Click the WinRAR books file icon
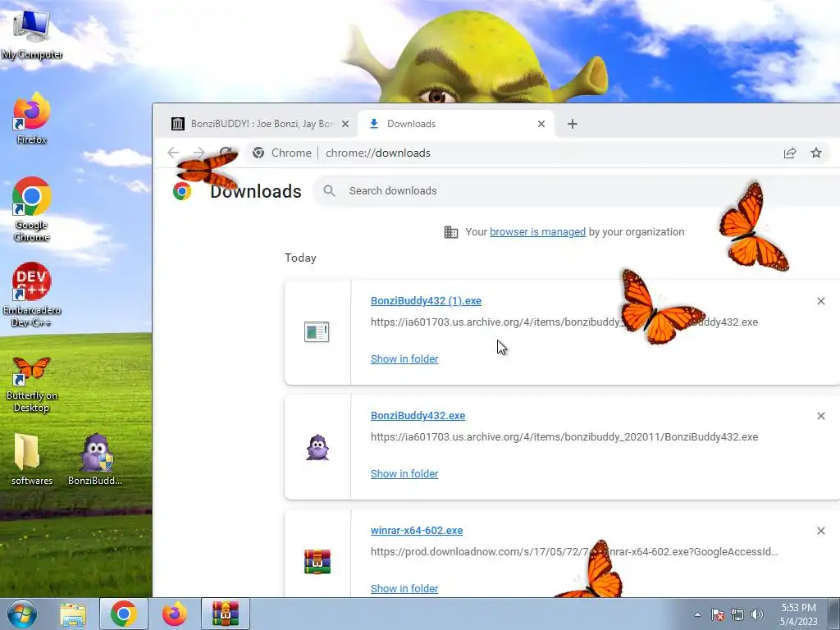840x630 pixels. pos(317,562)
